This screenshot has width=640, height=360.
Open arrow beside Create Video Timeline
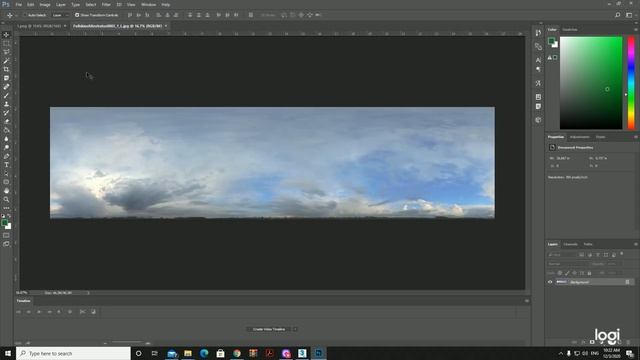[x=295, y=329]
